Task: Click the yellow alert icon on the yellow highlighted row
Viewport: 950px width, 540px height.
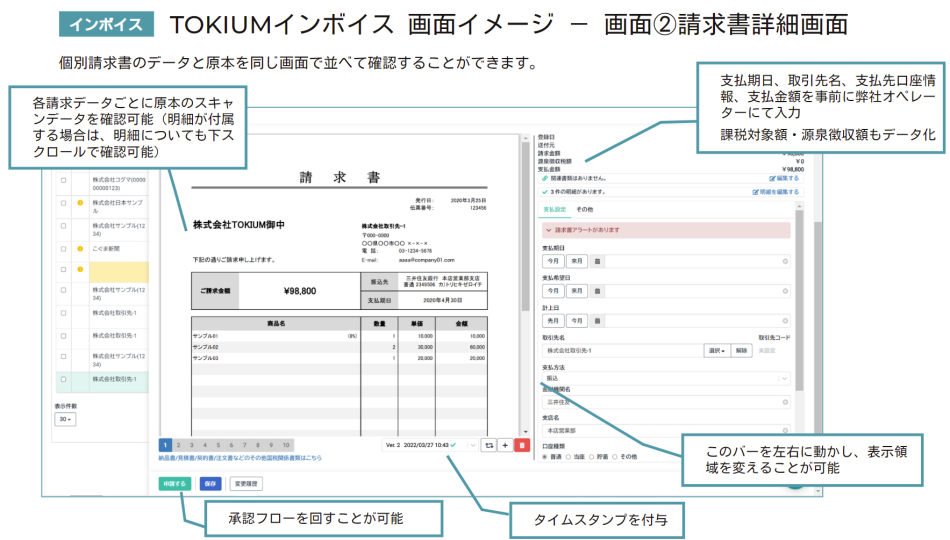Action: point(80,269)
